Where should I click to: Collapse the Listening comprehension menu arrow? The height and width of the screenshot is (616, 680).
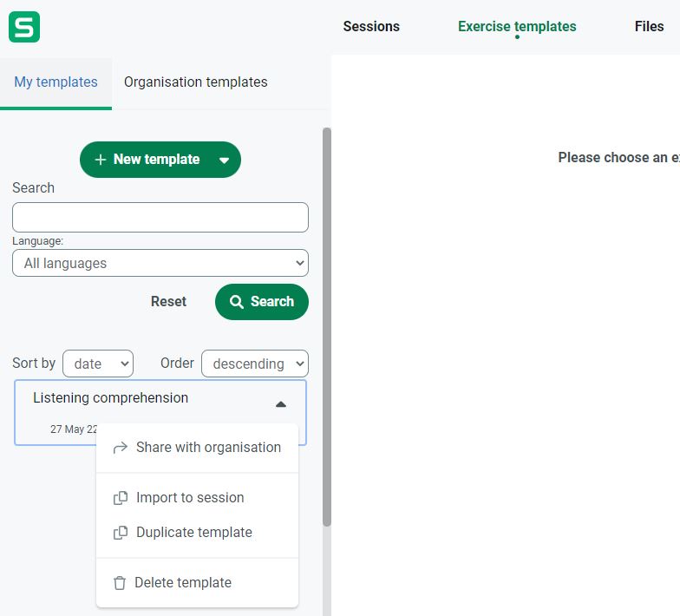click(280, 404)
